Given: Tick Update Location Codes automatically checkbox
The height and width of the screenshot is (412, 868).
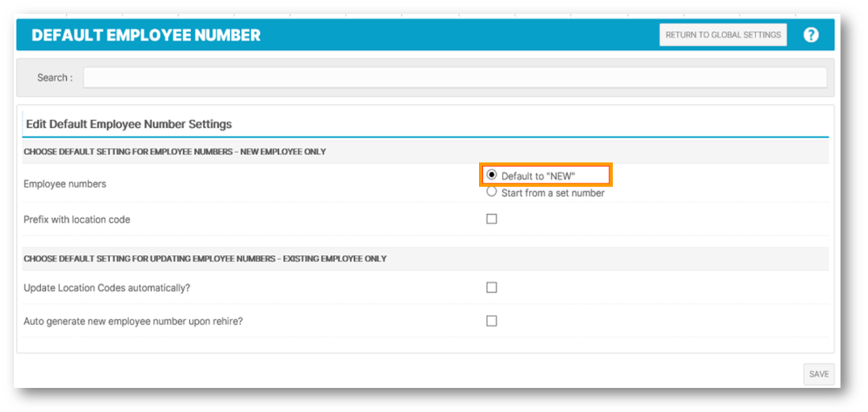Looking at the screenshot, I should [x=492, y=287].
